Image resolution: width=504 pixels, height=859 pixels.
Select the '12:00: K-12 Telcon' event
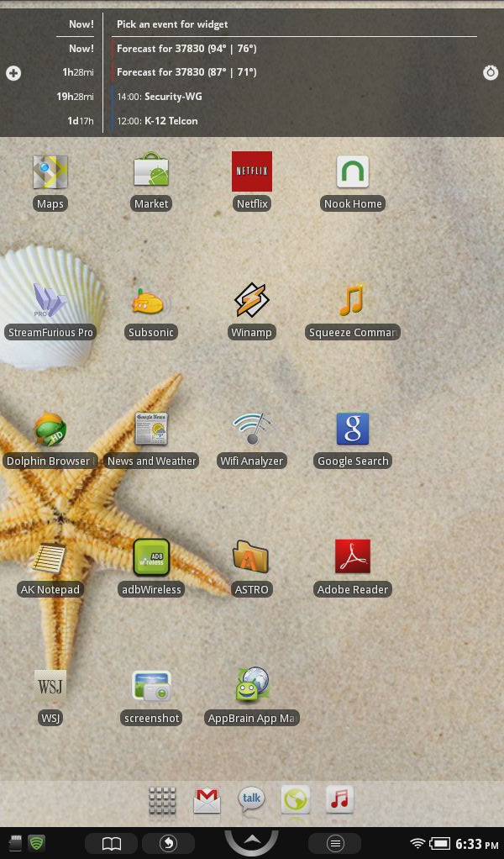pos(157,121)
